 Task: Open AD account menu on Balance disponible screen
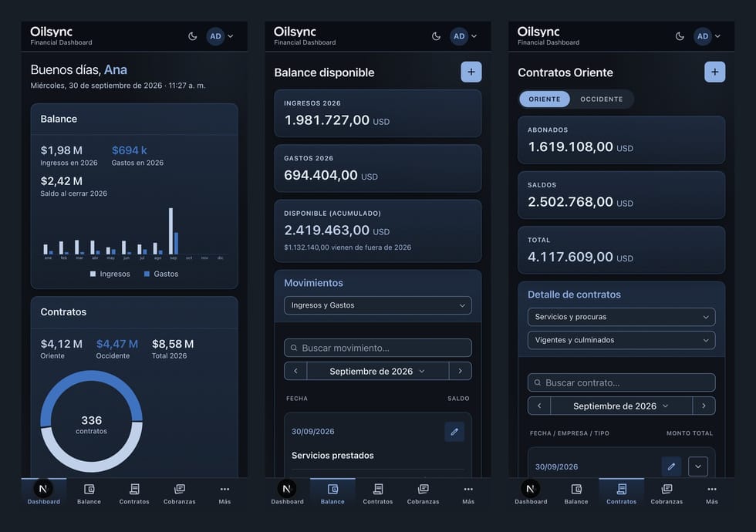(464, 36)
